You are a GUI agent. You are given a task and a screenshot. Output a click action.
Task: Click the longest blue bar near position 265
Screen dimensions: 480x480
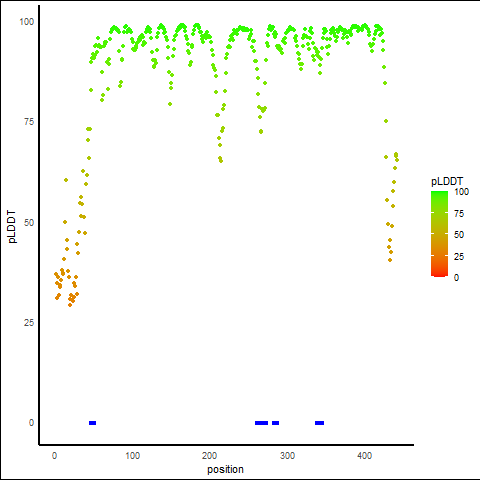pos(261,423)
